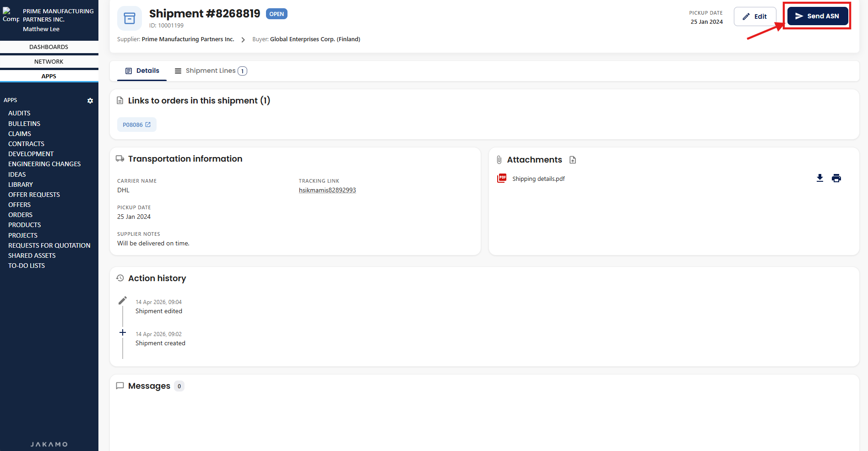Open linked order P08086
The width and height of the screenshot is (868, 451).
click(136, 125)
